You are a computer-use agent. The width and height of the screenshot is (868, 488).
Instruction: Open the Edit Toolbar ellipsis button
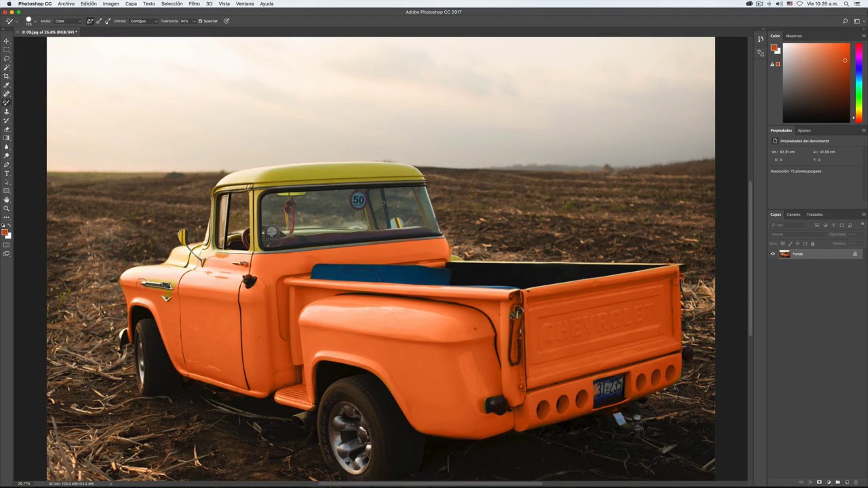tap(7, 217)
